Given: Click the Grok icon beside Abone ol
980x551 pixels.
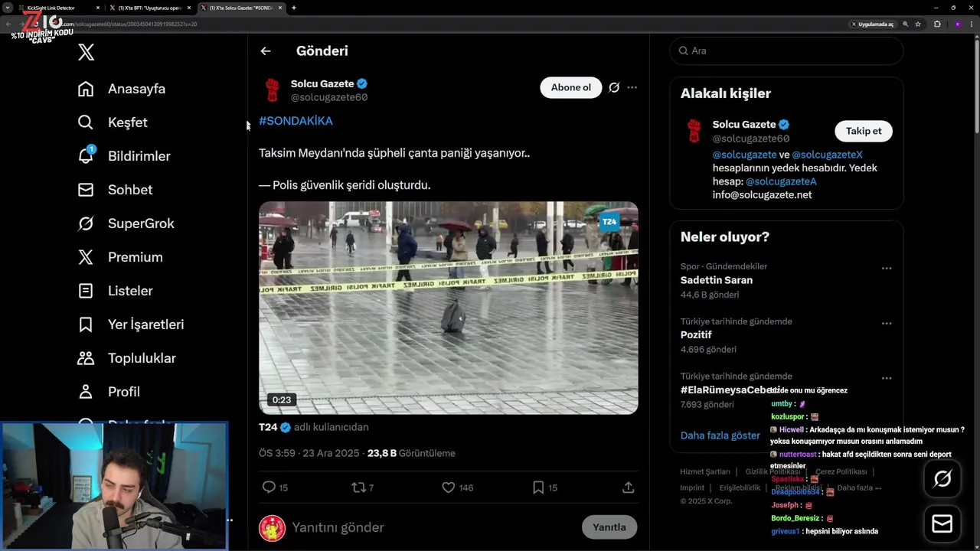Looking at the screenshot, I should coord(614,87).
